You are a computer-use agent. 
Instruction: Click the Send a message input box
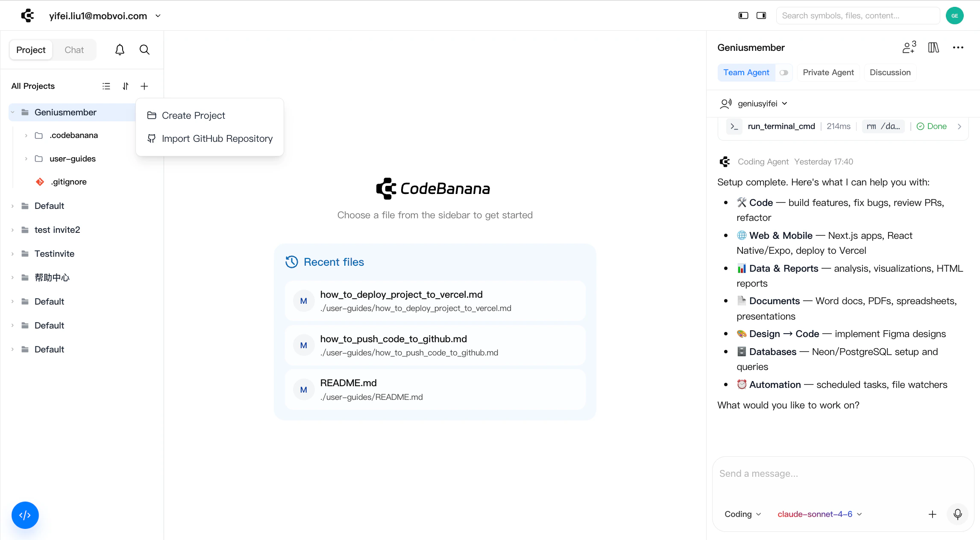[843, 474]
